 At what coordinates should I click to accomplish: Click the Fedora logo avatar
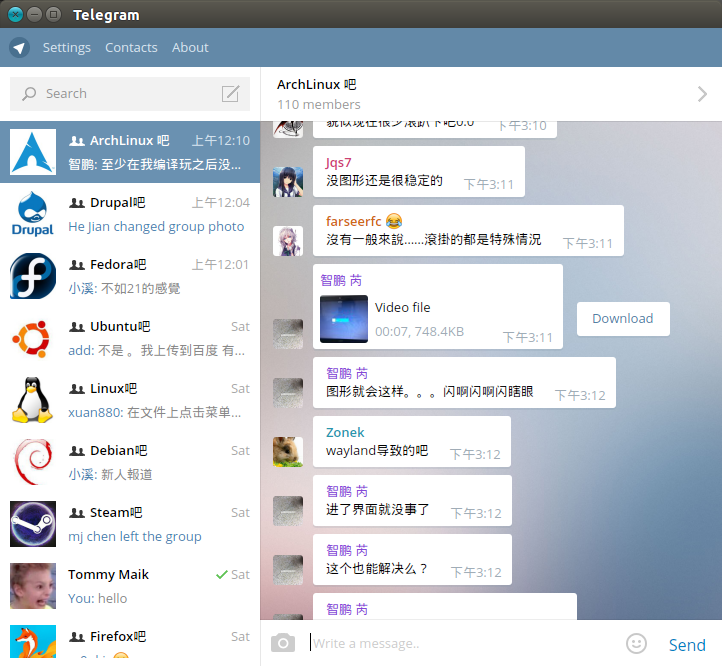tap(33, 276)
